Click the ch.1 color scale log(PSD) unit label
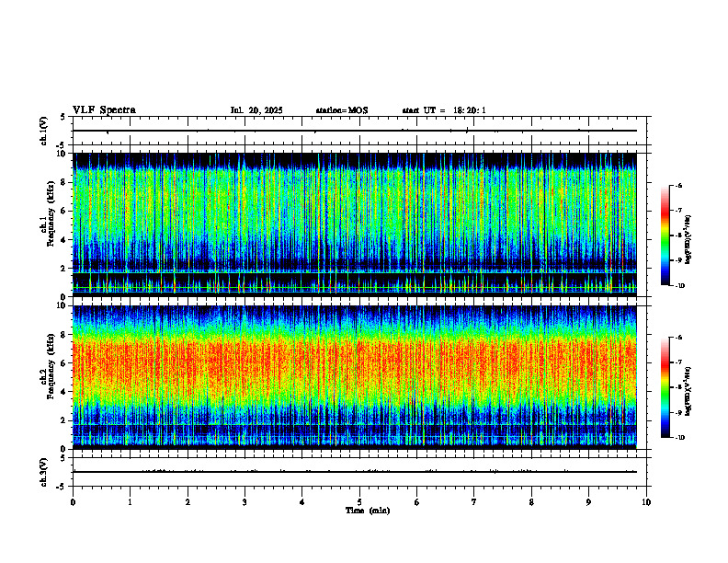 pos(688,239)
